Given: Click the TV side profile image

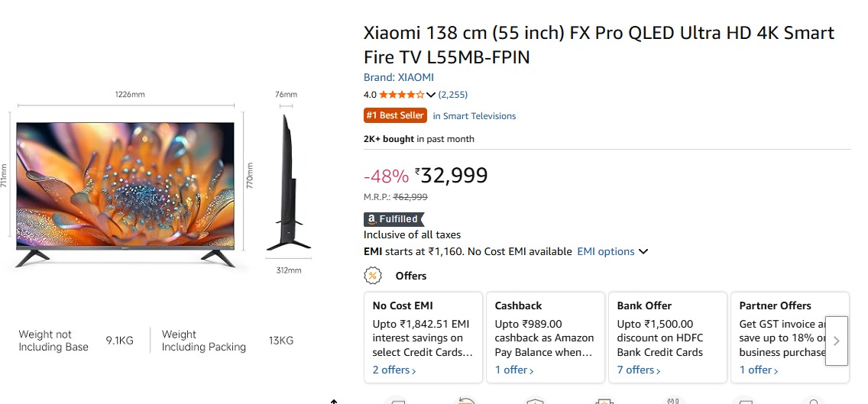Looking at the screenshot, I should (x=288, y=183).
